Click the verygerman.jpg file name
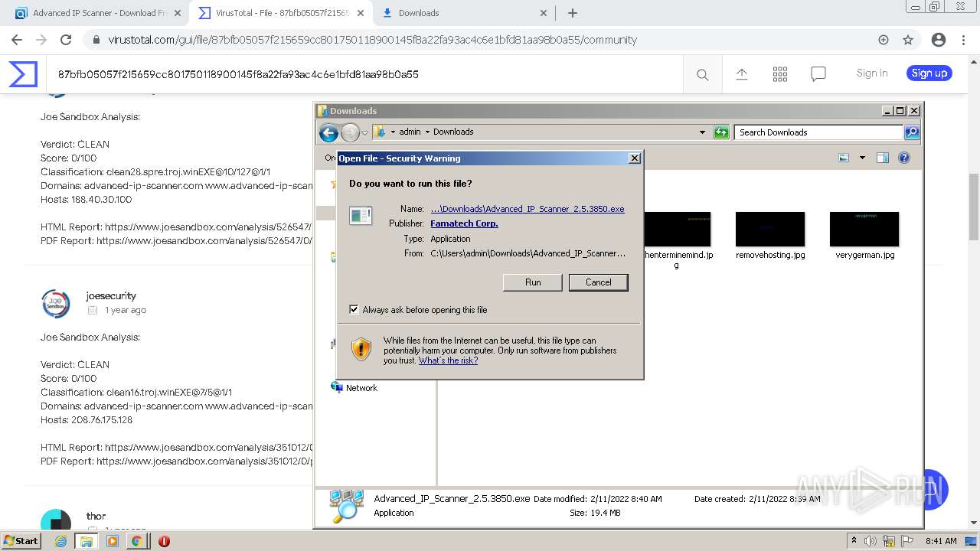980x551 pixels. pyautogui.click(x=865, y=255)
